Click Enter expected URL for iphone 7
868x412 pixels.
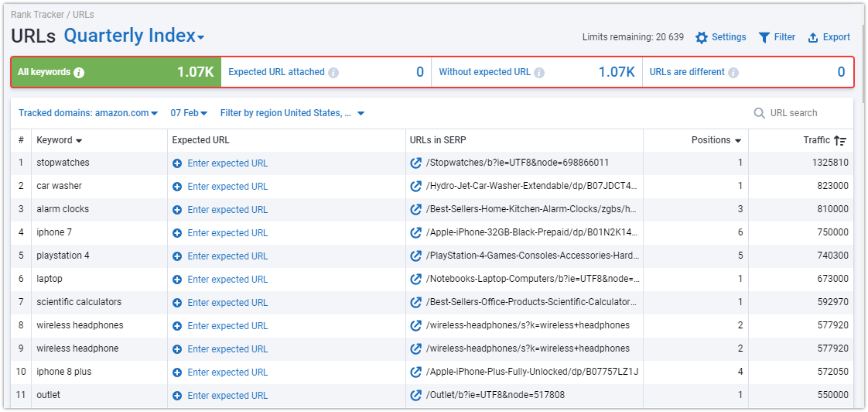227,233
